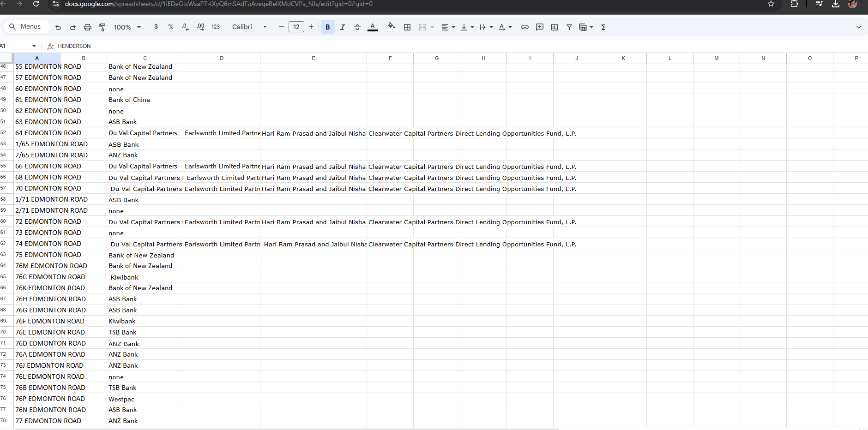Format selection as currency with $ icon
This screenshot has width=868, height=430.
tap(156, 27)
